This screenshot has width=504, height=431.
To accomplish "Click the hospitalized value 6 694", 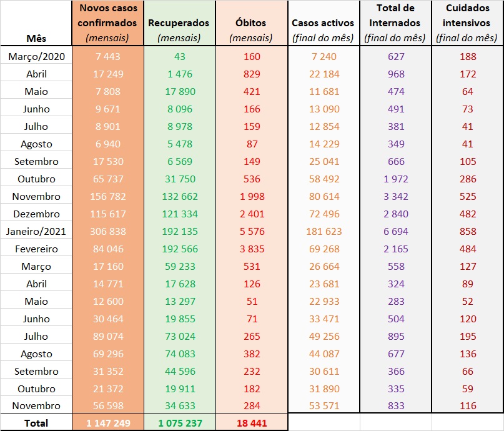I will [x=395, y=231].
